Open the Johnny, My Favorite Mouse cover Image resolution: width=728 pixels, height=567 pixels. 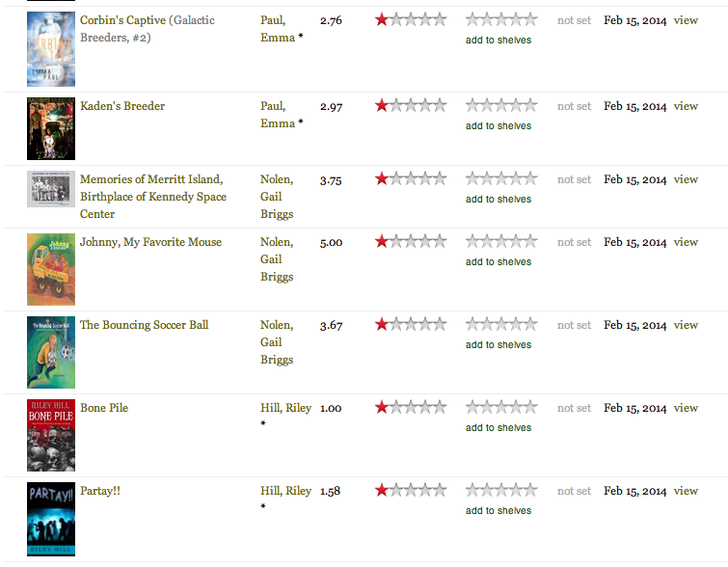[x=50, y=269]
